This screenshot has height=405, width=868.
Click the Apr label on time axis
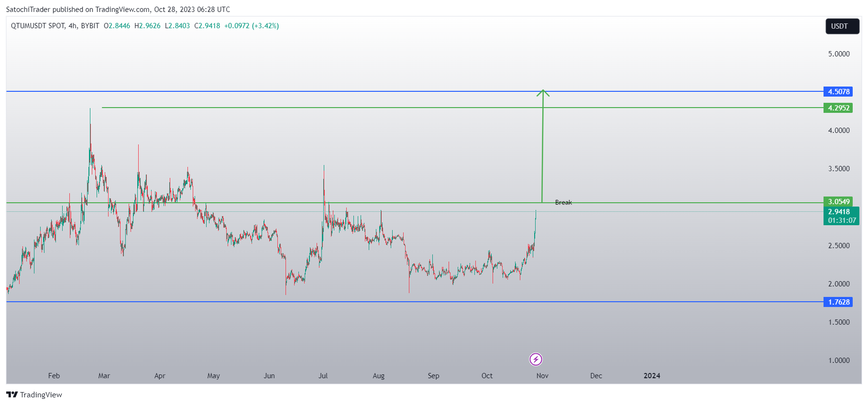click(x=160, y=376)
